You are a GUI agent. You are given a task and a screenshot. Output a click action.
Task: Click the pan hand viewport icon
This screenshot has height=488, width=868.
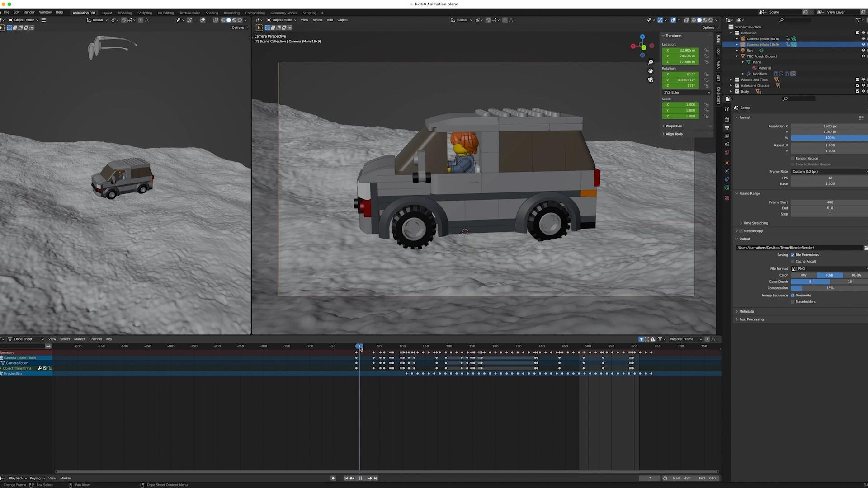(x=651, y=71)
